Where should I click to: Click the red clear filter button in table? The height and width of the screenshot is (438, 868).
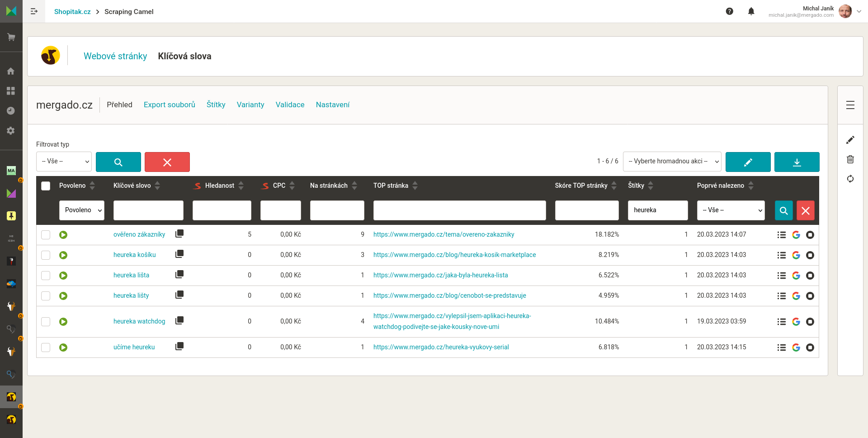coord(805,210)
